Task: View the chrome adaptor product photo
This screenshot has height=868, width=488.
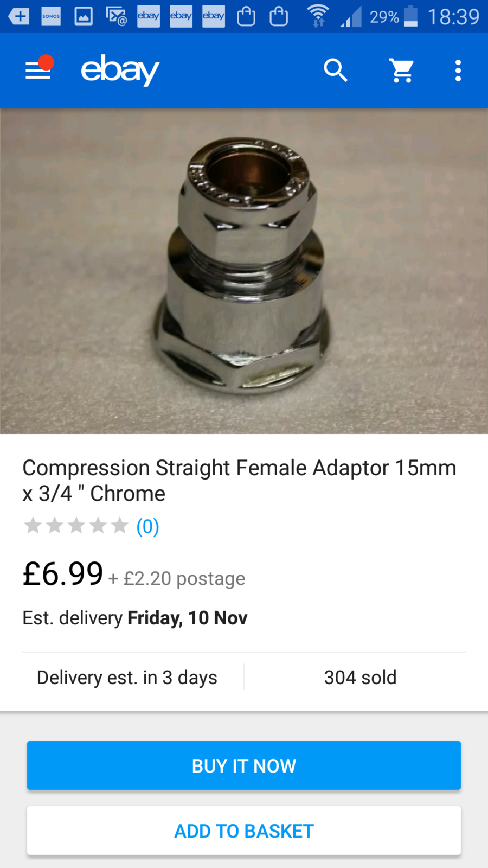Action: (244, 271)
